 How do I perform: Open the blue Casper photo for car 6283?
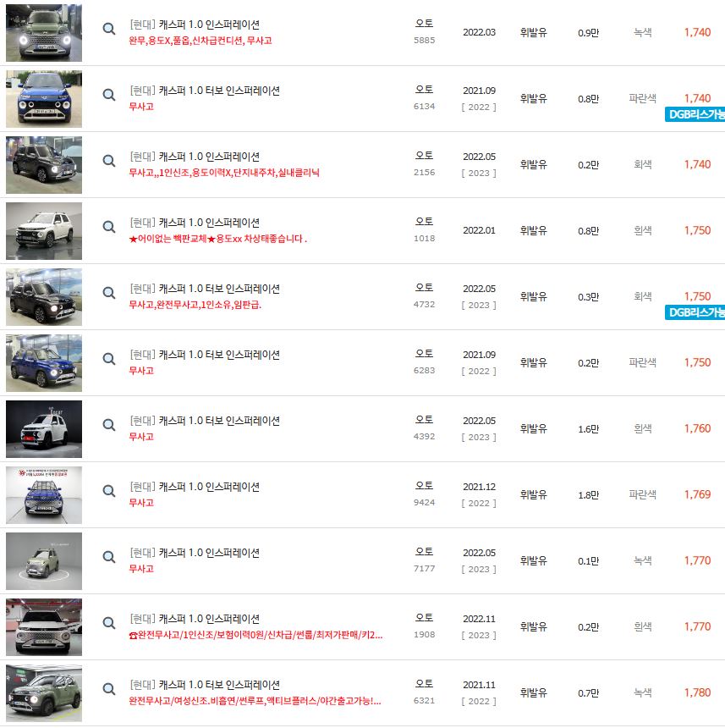pos(44,362)
